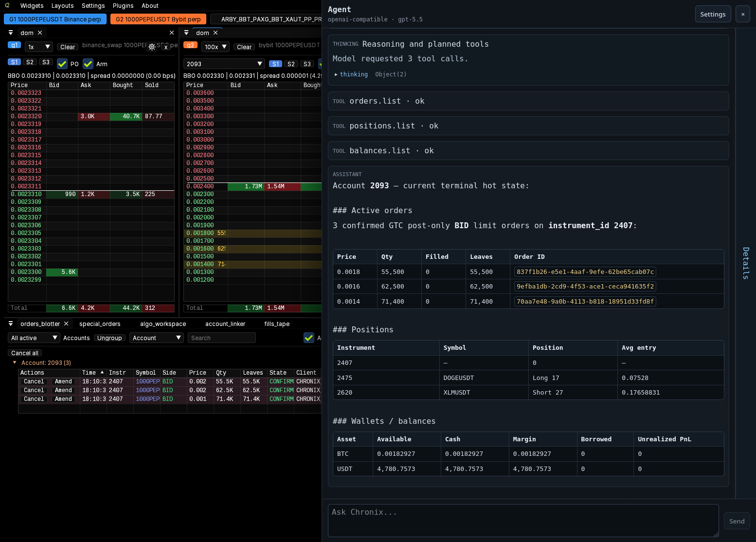Switch to the account_linker tab
756x542 pixels.
point(225,324)
